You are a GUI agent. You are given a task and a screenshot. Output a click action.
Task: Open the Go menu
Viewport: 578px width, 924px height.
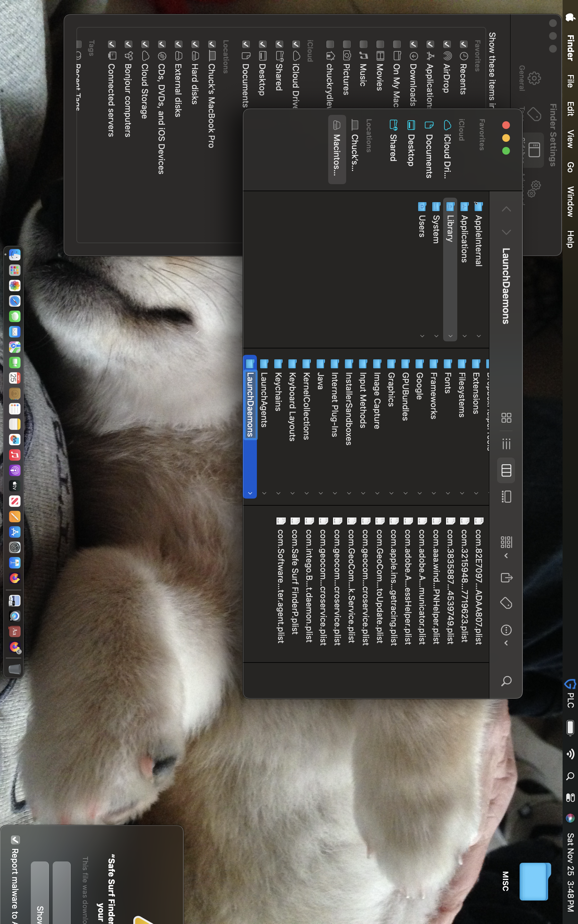tap(570, 167)
